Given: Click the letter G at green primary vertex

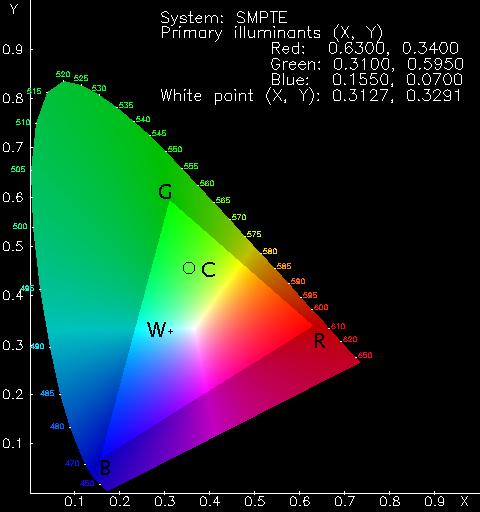Looking at the screenshot, I should coord(165,192).
